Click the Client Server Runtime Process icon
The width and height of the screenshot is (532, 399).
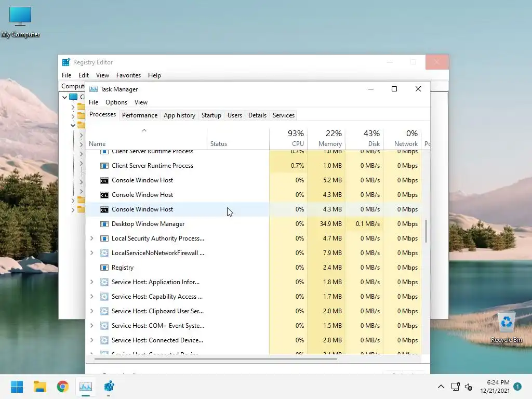104,166
